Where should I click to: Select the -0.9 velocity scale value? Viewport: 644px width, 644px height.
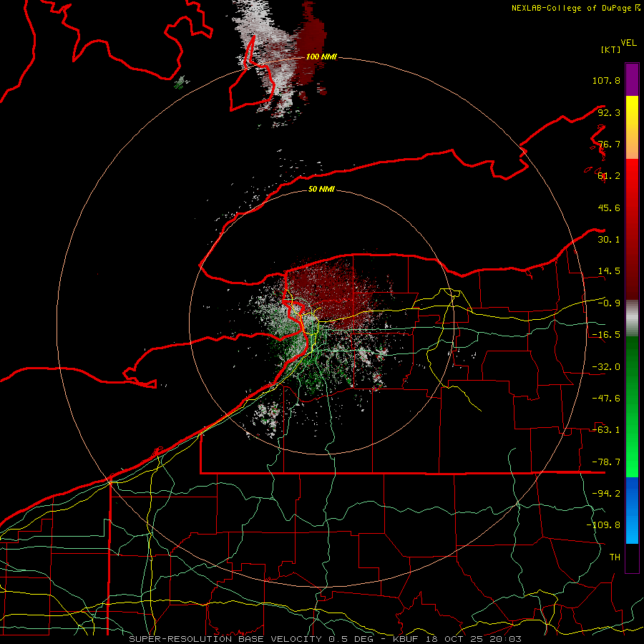[x=609, y=303]
